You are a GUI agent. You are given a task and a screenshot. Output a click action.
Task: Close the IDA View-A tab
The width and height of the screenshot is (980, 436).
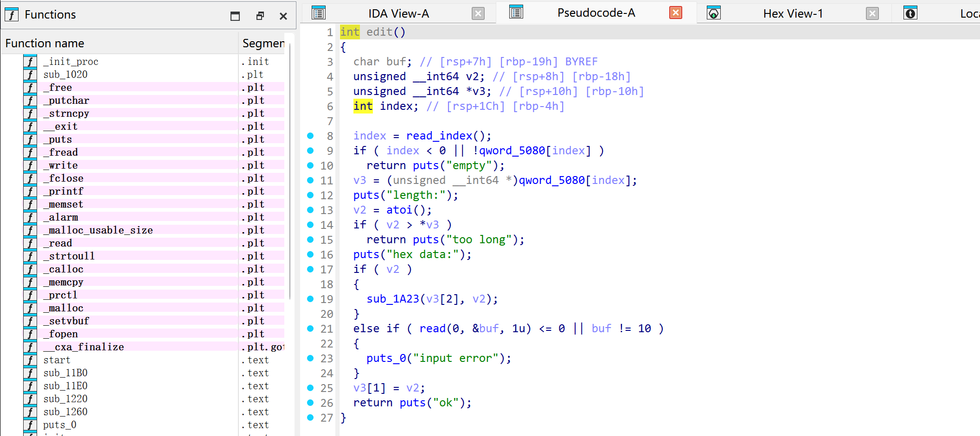(x=478, y=13)
